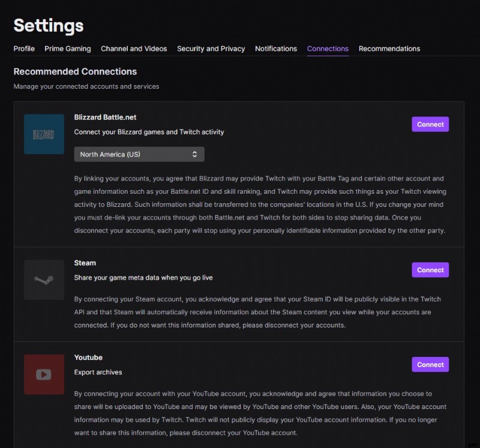
Task: Click the YouTube play logo icon
Action: point(44,374)
